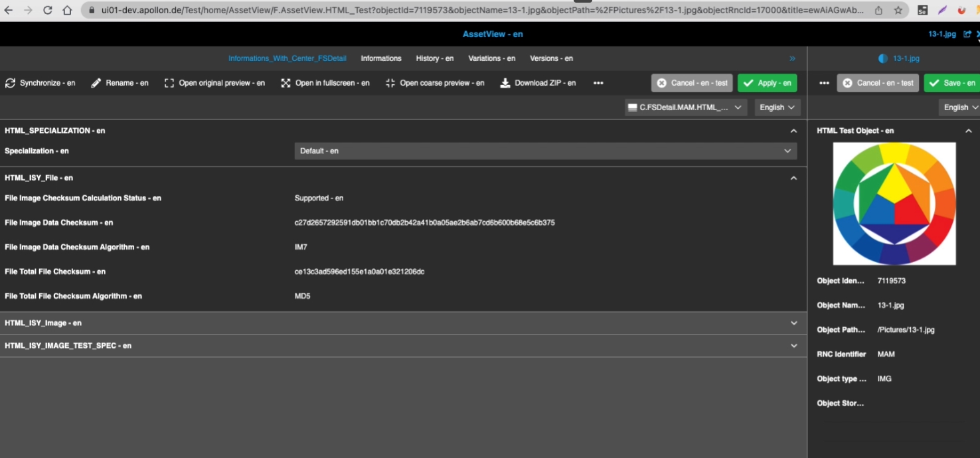Collapse the HTML_ISY_File section
Viewport: 980px width, 458px height.
(793, 178)
